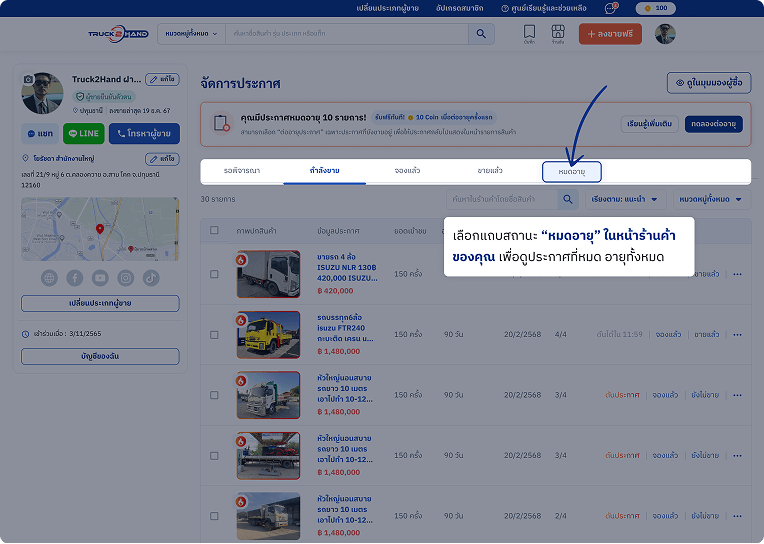
Task: Click the yellow ISUZU FTR240 truck thumbnail
Action: 268,334
